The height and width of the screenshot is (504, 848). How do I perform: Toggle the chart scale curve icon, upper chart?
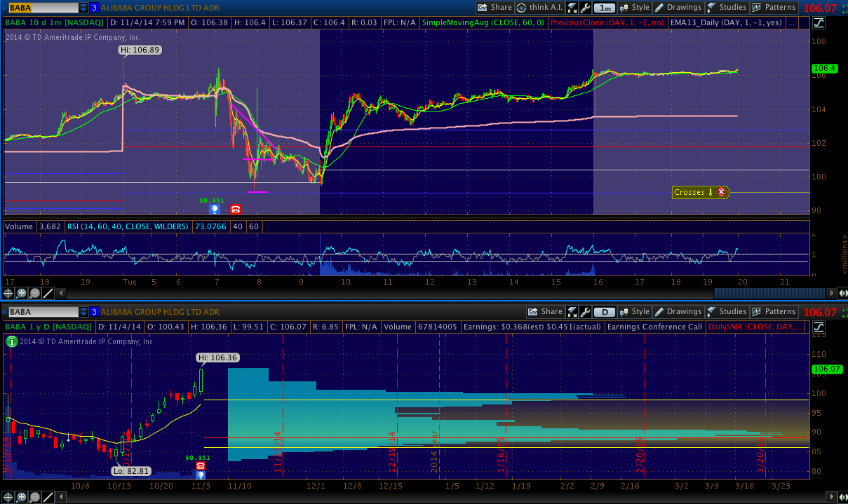[x=819, y=22]
